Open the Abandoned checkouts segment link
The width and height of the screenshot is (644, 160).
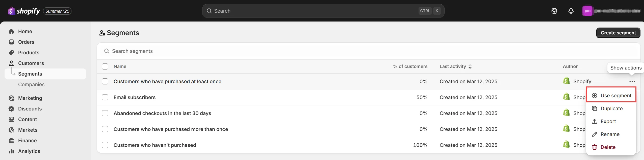tap(162, 113)
